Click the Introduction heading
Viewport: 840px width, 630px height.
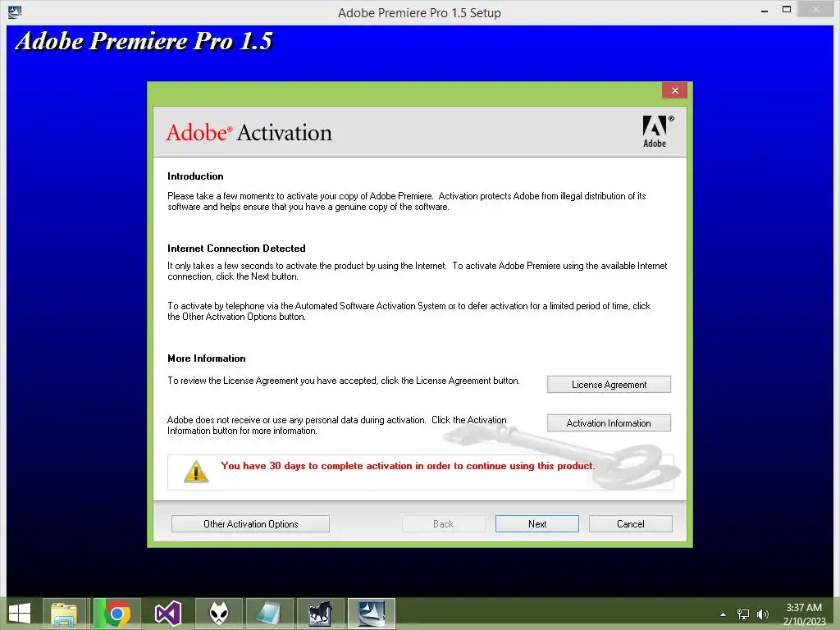(x=195, y=176)
